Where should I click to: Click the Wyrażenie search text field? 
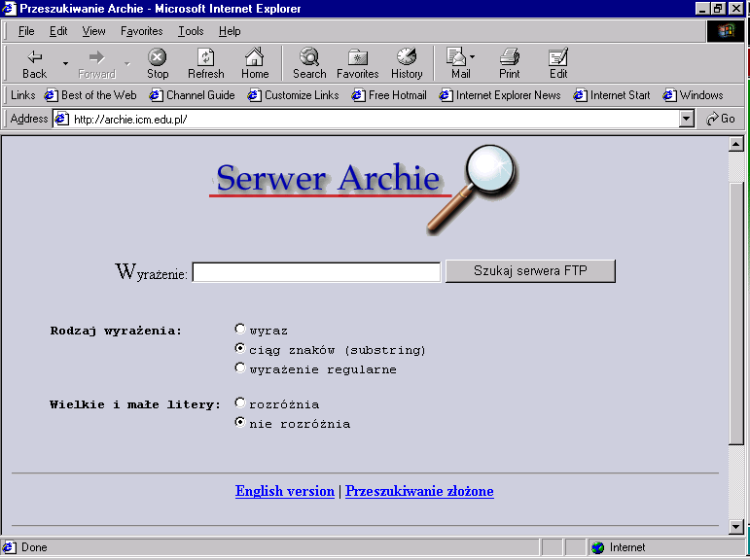coord(316,273)
